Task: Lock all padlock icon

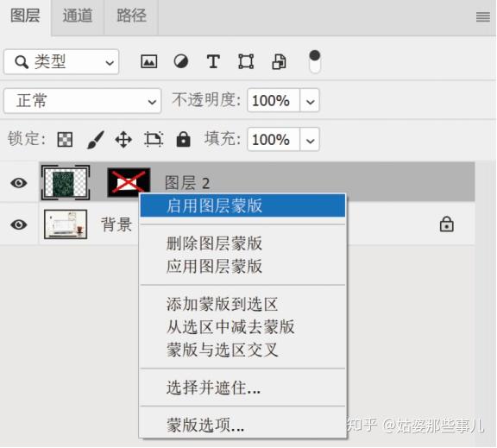Action: click(x=183, y=139)
